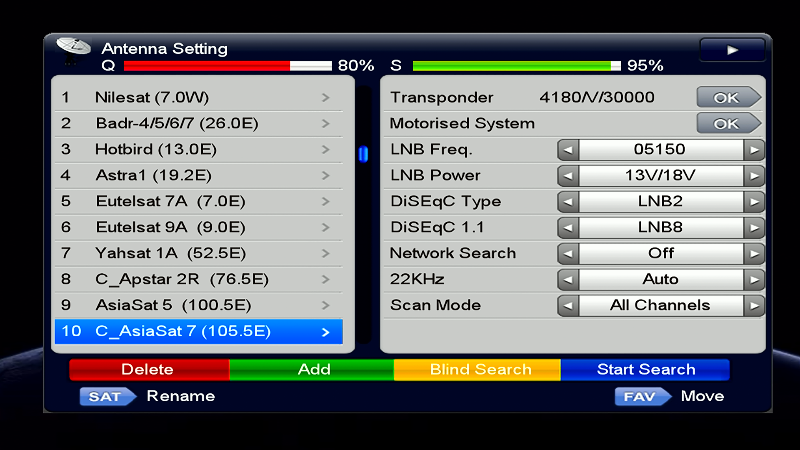Expand chevron on Hotbird row
The image size is (800, 450).
pyautogui.click(x=326, y=149)
